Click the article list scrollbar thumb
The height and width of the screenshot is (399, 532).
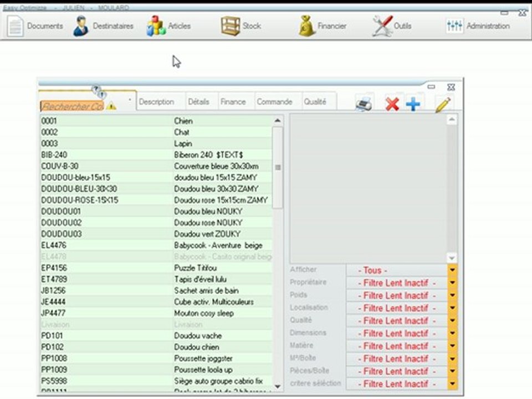pos(278,167)
